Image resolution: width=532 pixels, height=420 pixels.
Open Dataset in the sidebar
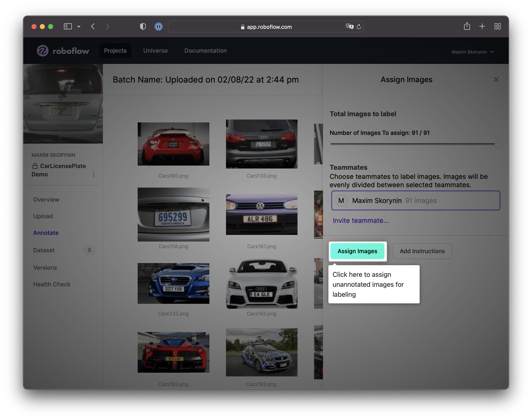click(44, 250)
